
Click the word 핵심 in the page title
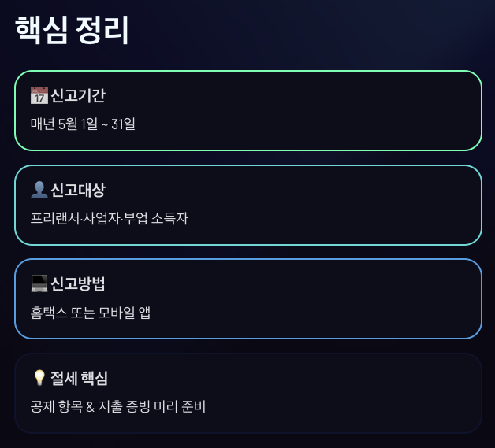41,30
